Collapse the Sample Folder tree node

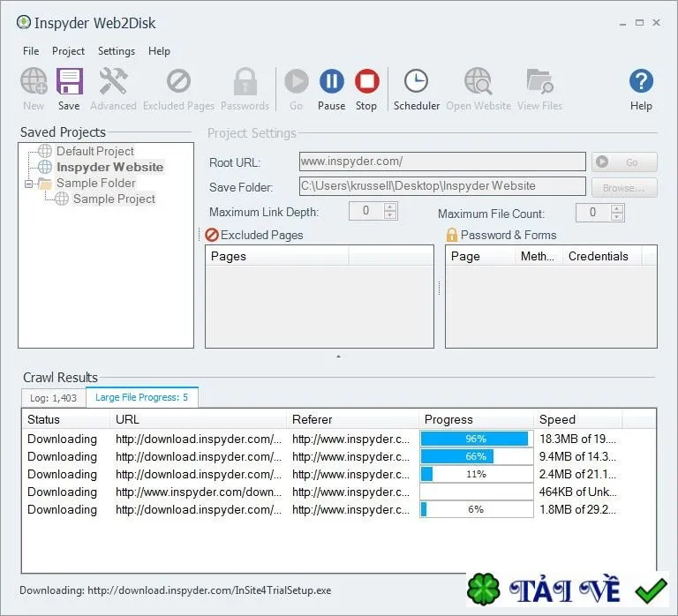[x=28, y=184]
